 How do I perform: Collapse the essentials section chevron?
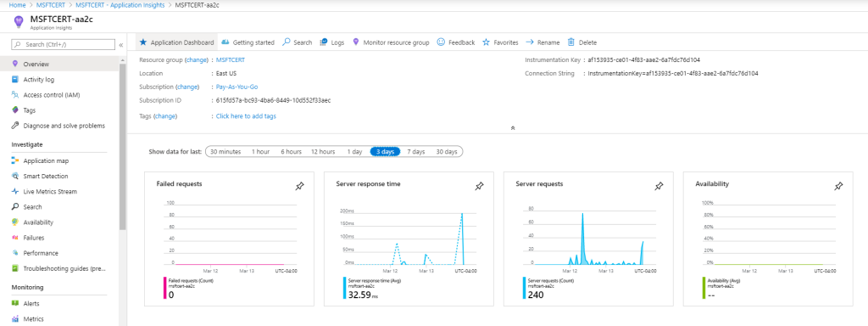click(x=513, y=127)
